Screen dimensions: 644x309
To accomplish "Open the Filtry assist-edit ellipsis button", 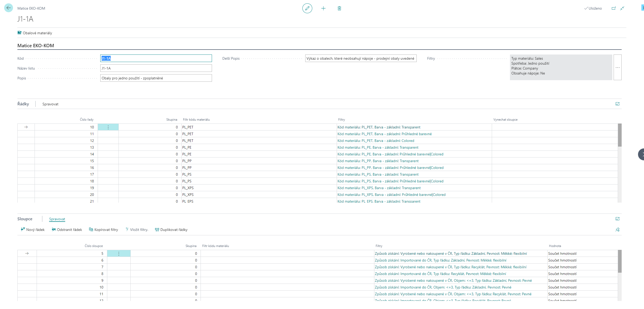I will point(618,67).
